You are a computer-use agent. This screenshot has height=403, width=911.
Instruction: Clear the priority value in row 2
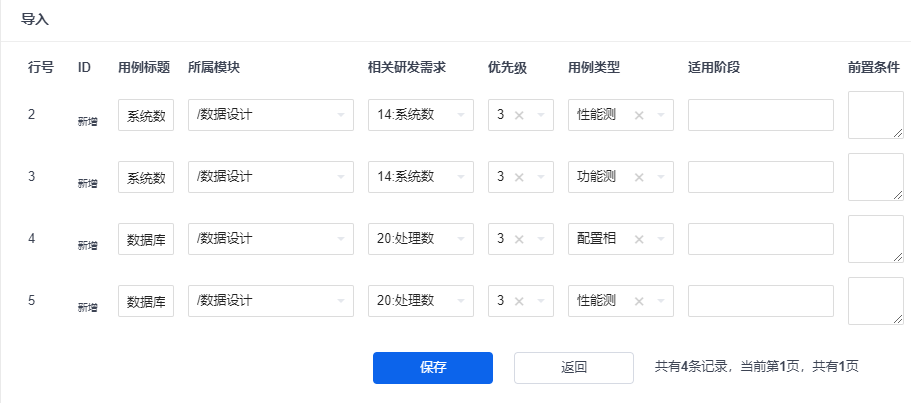[519, 115]
